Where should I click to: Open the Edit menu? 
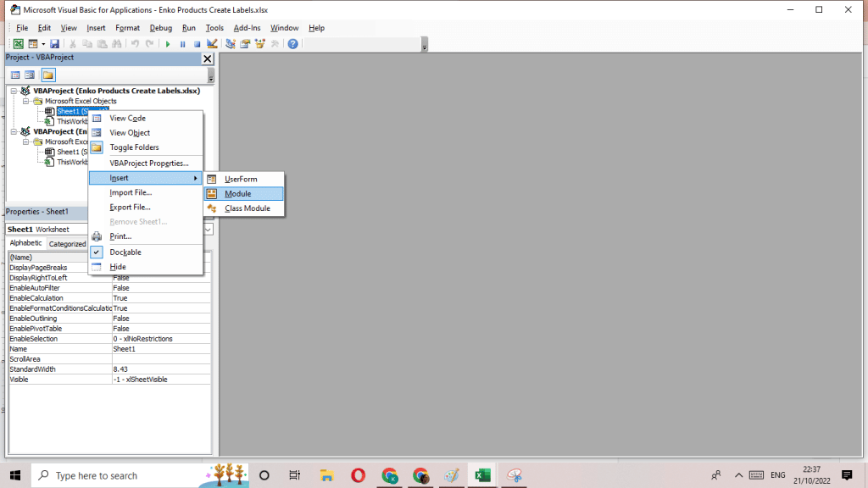pos(44,28)
